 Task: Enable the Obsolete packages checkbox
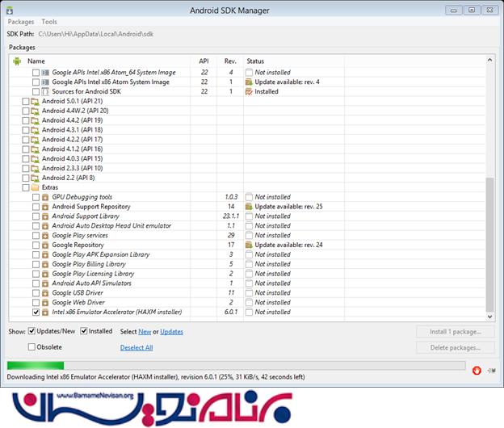pyautogui.click(x=31, y=347)
